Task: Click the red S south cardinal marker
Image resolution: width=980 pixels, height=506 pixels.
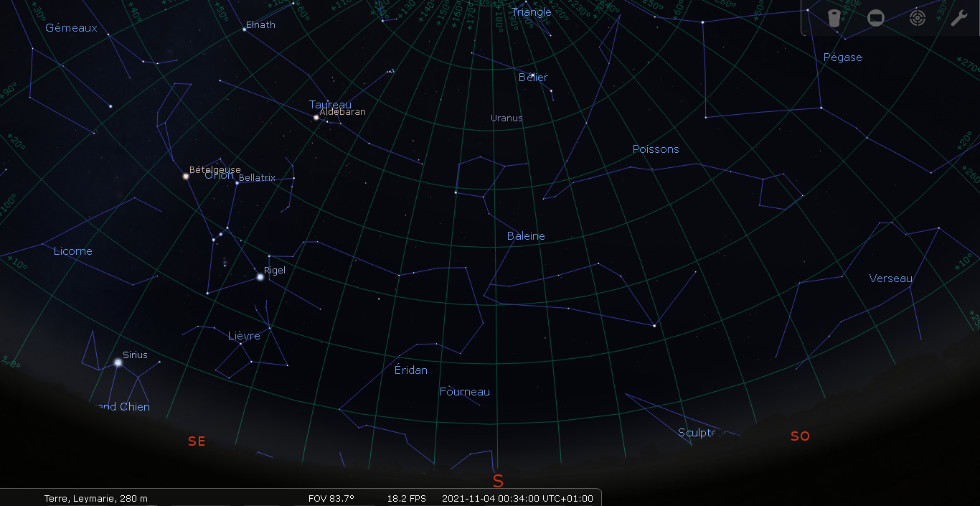Action: [x=498, y=481]
